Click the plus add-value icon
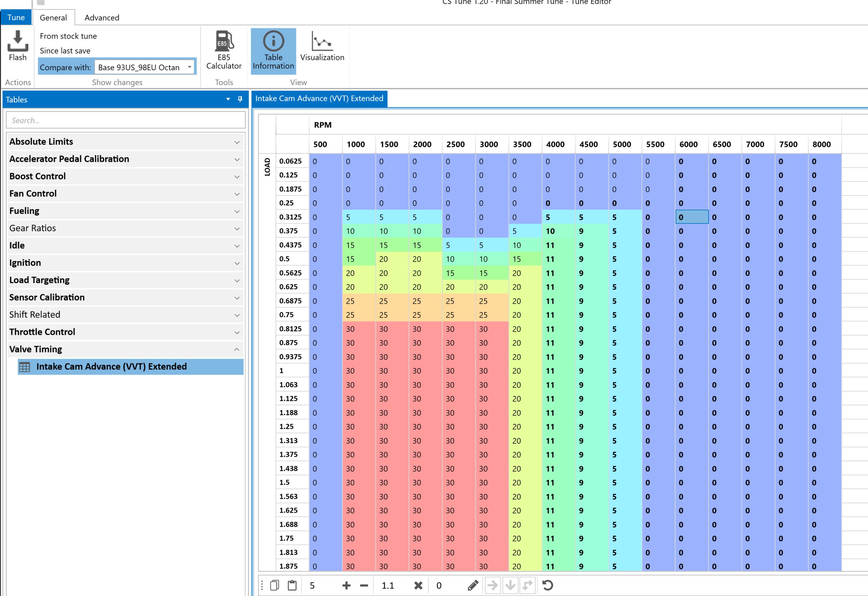Image resolution: width=868 pixels, height=596 pixels. tap(346, 585)
